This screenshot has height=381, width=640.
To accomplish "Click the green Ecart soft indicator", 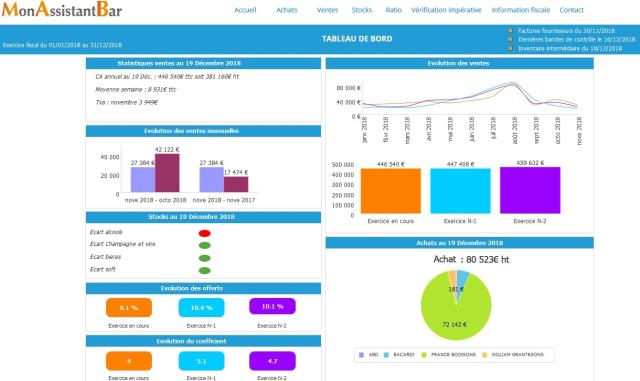I will pyautogui.click(x=204, y=270).
